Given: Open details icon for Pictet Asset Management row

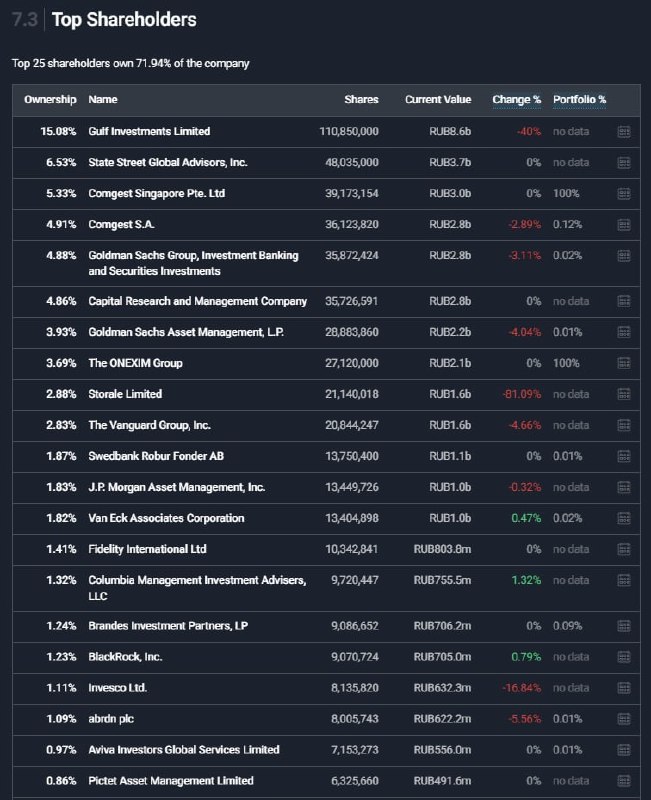Looking at the screenshot, I should point(623,781).
